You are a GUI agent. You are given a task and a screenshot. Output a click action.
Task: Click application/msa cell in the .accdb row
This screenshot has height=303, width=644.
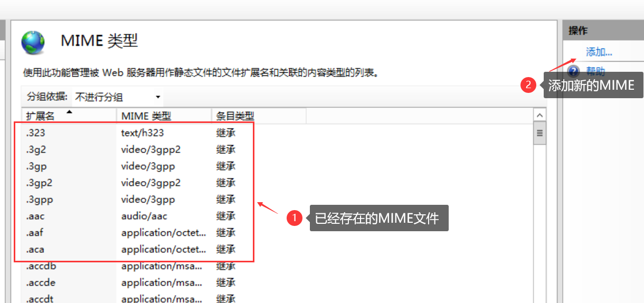pos(162,266)
